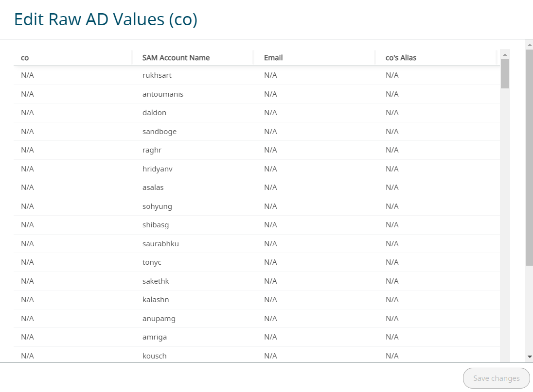Click Email cell in hridyanv row
This screenshot has width=533, height=392.
270,169
